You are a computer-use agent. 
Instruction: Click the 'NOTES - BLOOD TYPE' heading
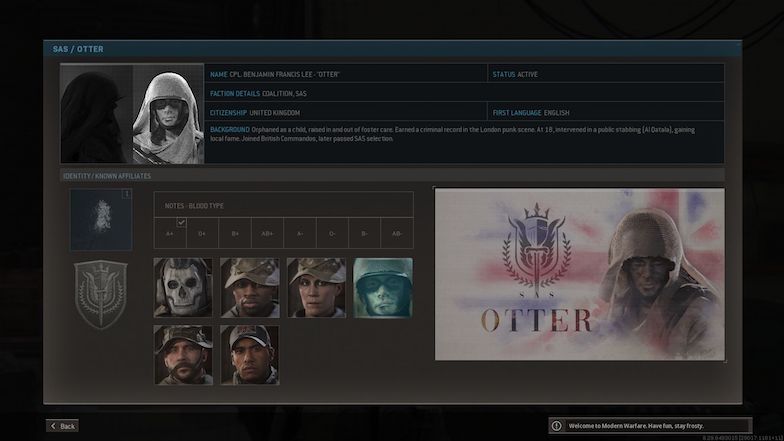[x=194, y=206]
